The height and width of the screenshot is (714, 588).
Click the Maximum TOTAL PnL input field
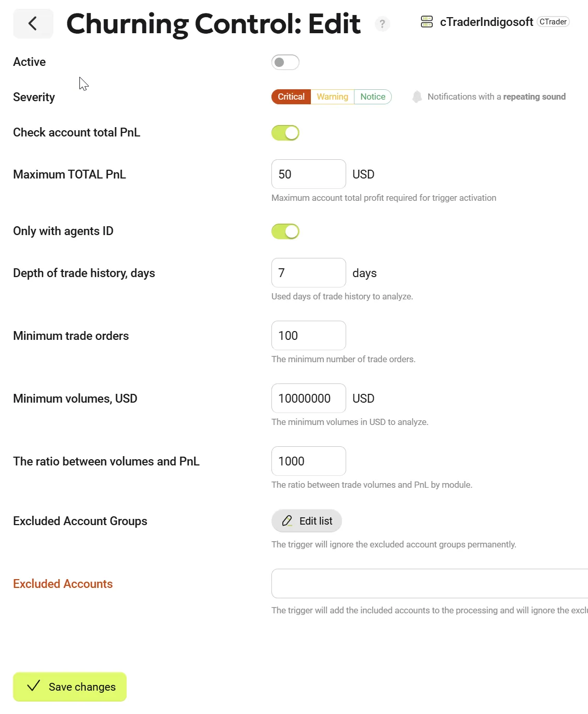308,174
